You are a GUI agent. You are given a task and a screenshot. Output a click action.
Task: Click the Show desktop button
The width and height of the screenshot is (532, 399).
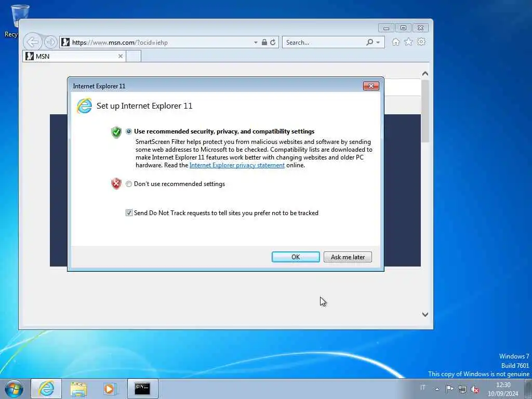click(528, 389)
